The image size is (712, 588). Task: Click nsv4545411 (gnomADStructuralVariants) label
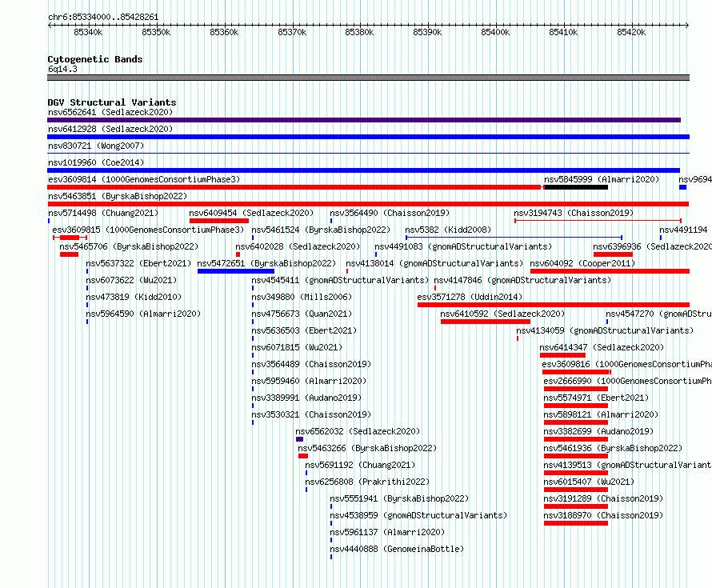click(340, 280)
